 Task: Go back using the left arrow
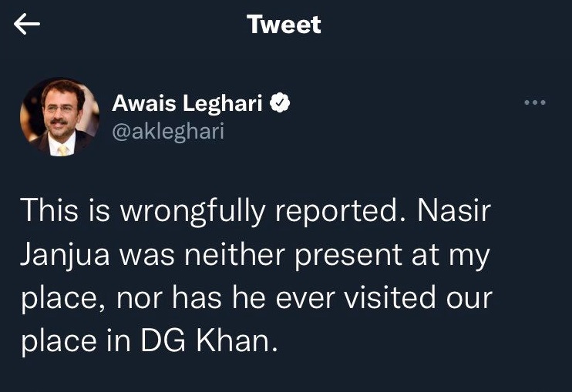click(x=27, y=24)
